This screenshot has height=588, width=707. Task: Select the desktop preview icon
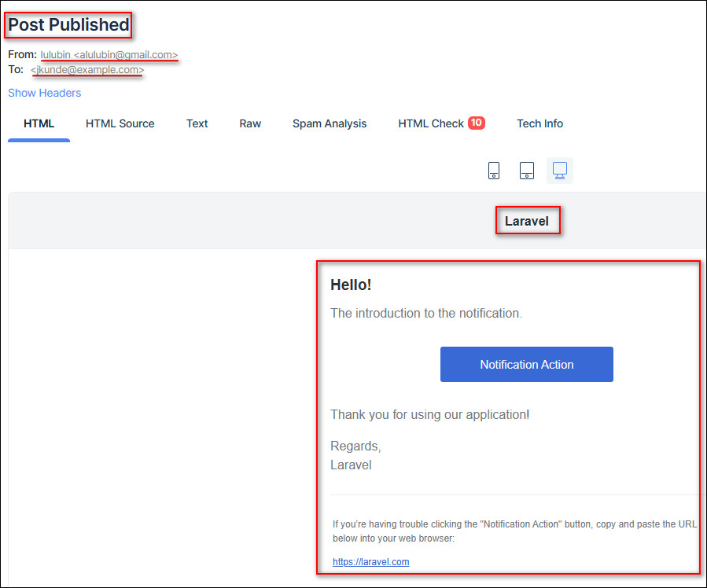(560, 171)
